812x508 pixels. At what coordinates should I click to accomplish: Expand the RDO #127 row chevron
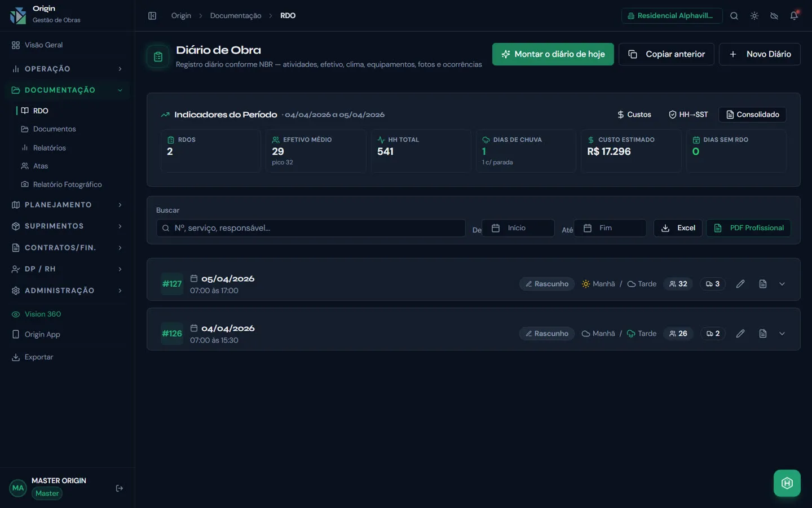(x=782, y=284)
